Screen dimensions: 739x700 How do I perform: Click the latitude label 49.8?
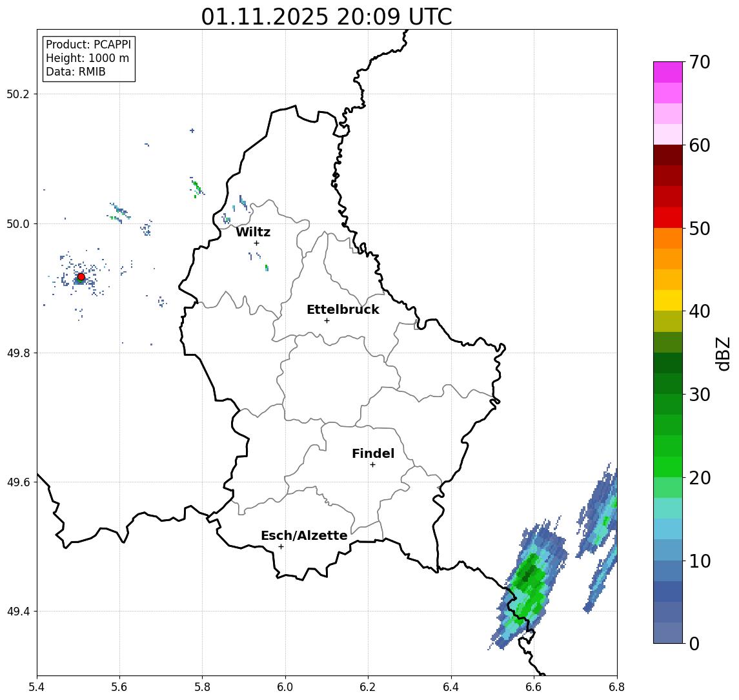coord(18,353)
